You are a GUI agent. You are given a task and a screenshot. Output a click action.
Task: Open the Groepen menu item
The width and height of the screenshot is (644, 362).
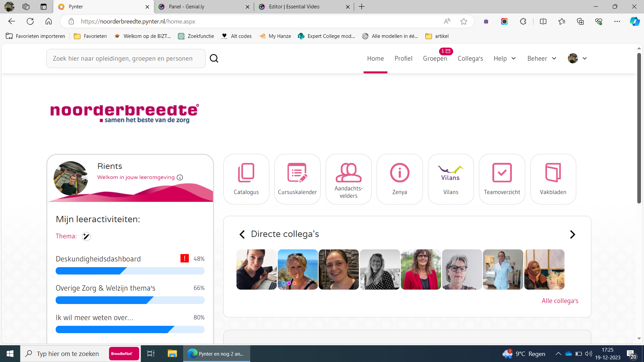[x=435, y=59]
